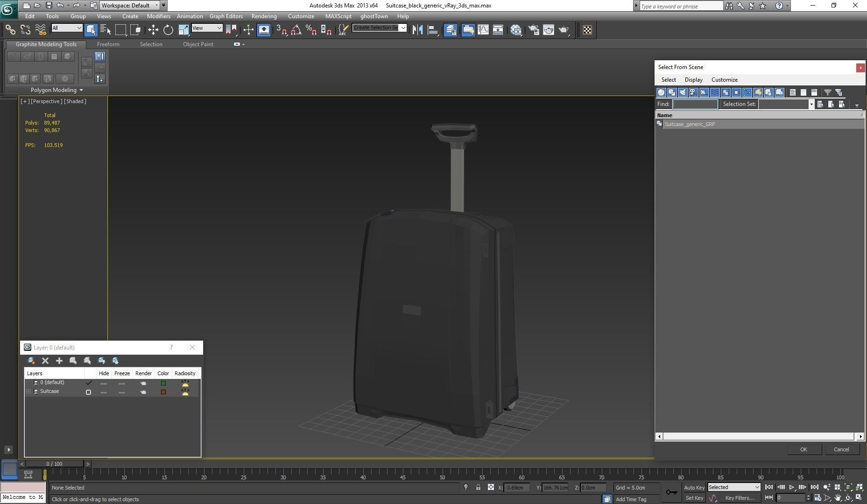The height and width of the screenshot is (504, 867).
Task: Toggle Hide column for Suitcase layer
Action: pos(104,392)
